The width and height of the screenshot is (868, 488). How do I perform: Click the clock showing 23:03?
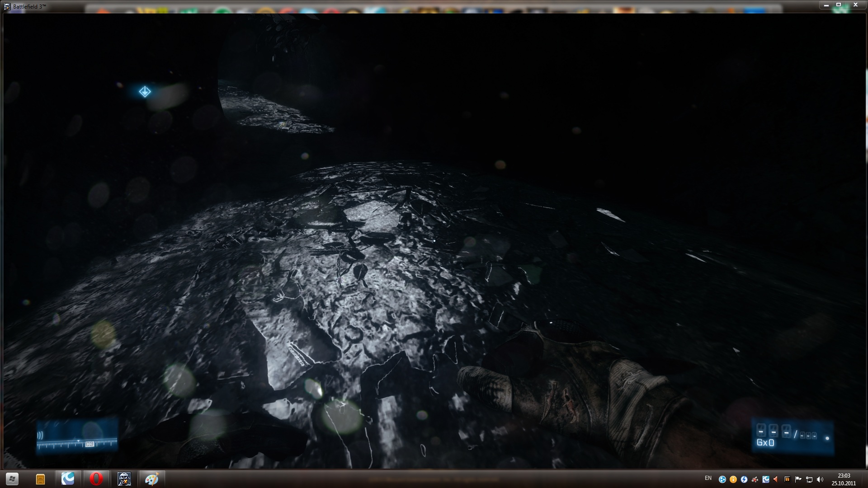point(844,479)
